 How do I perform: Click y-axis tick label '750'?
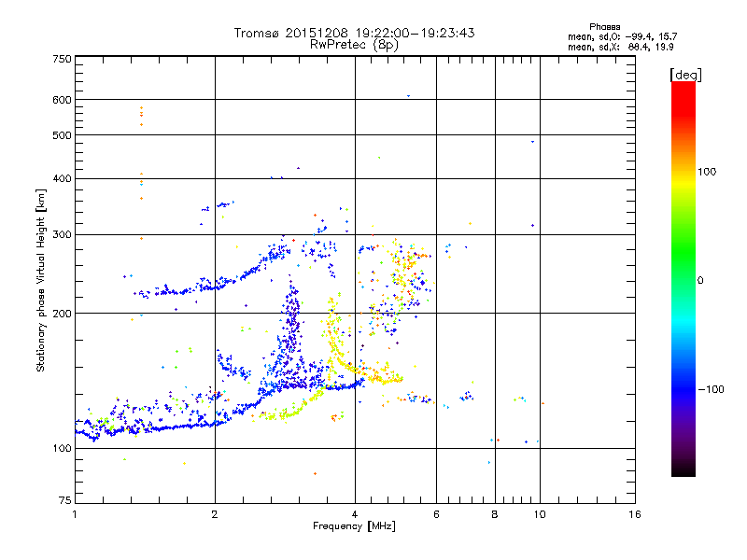[63, 59]
